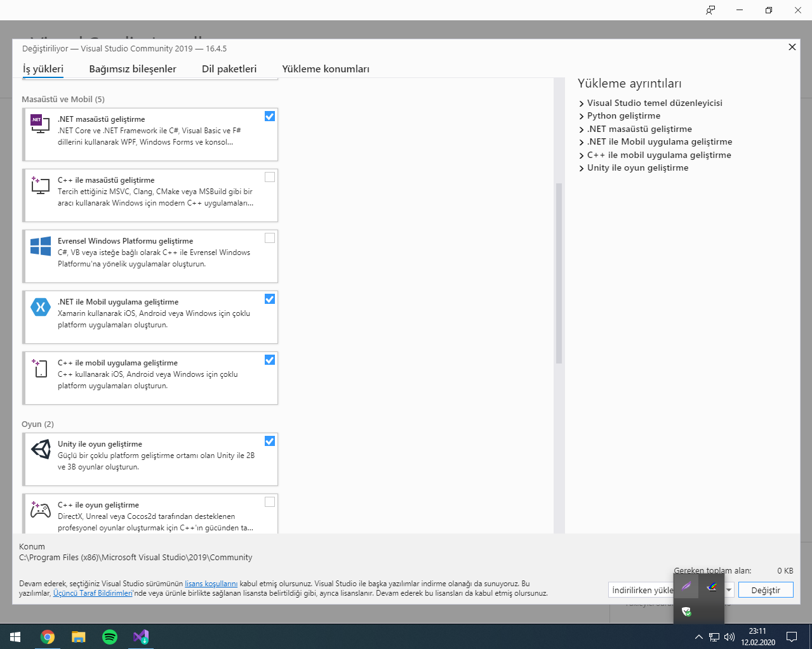Switch to İş yükleri tab
Screen dimensions: 812x649
point(43,69)
